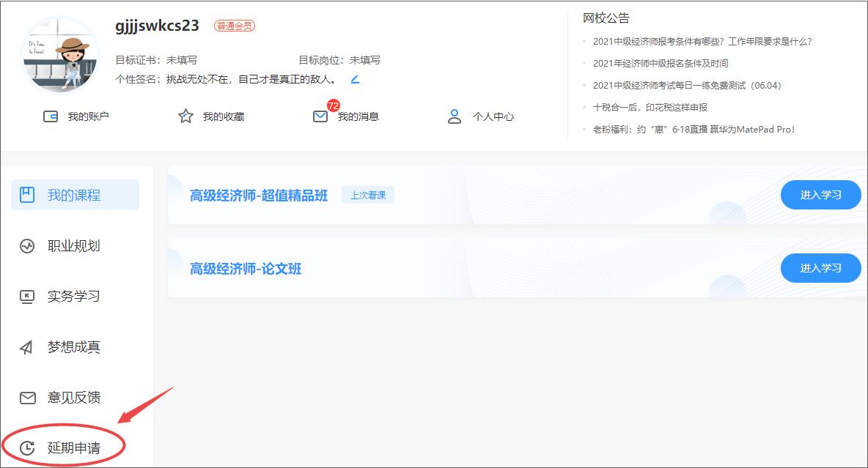Image resolution: width=868 pixels, height=468 pixels.
Task: Open 我的账户 wallet icon
Action: click(51, 116)
